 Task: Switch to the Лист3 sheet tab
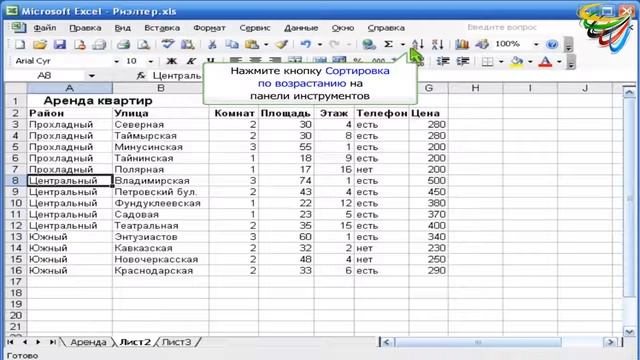(177, 342)
